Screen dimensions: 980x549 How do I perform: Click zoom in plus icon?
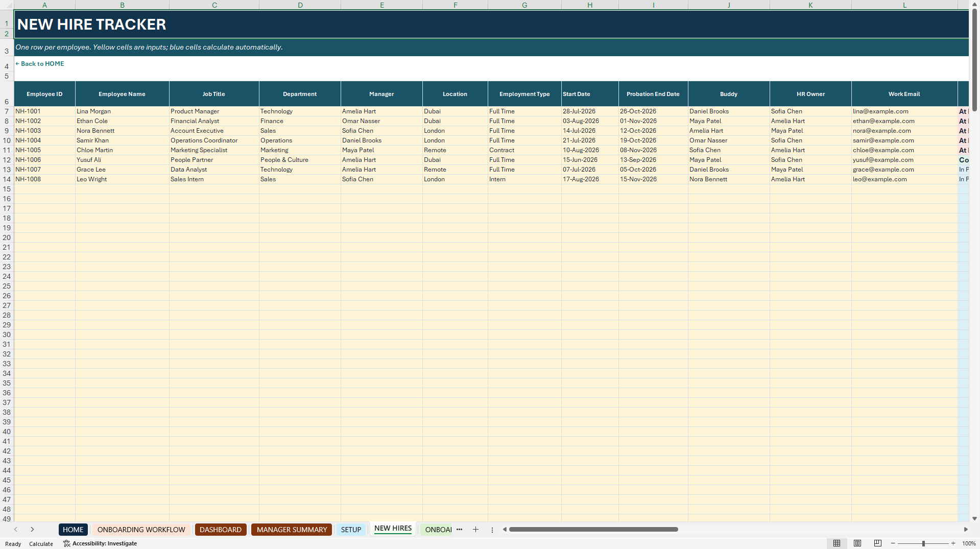point(953,543)
